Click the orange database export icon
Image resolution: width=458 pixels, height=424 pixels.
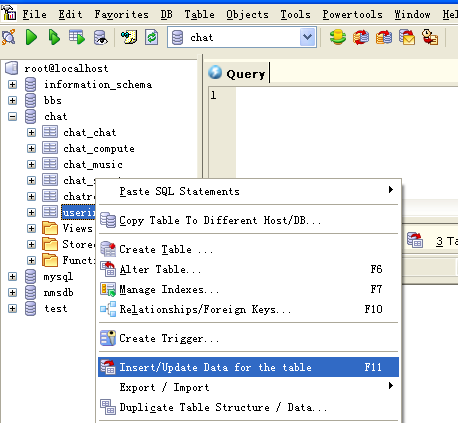[x=384, y=37]
